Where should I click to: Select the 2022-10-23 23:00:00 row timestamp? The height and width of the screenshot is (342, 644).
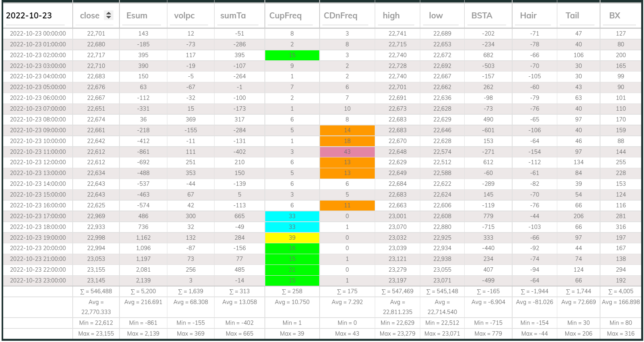[x=38, y=280]
